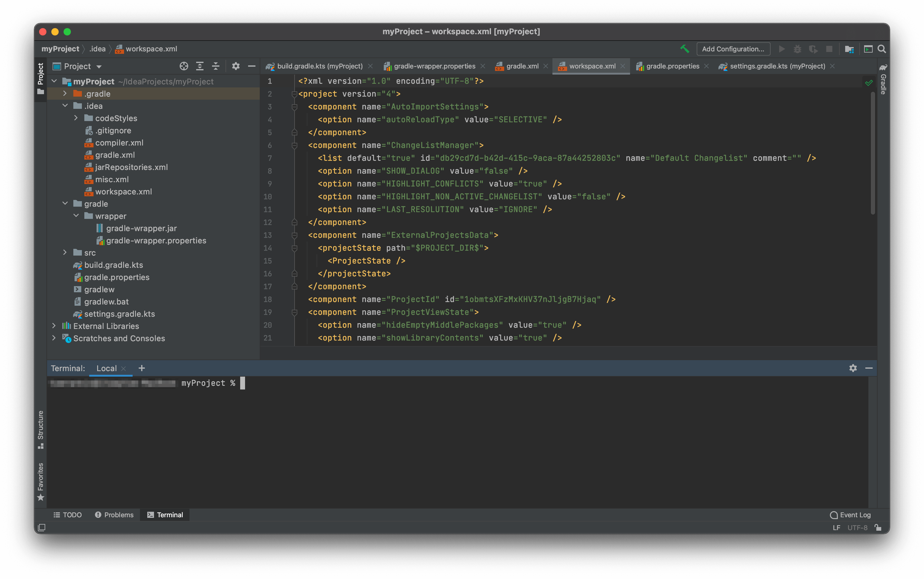Screen dimensions: 924x579
Task: Open the Structure tool window
Action: tap(41, 430)
